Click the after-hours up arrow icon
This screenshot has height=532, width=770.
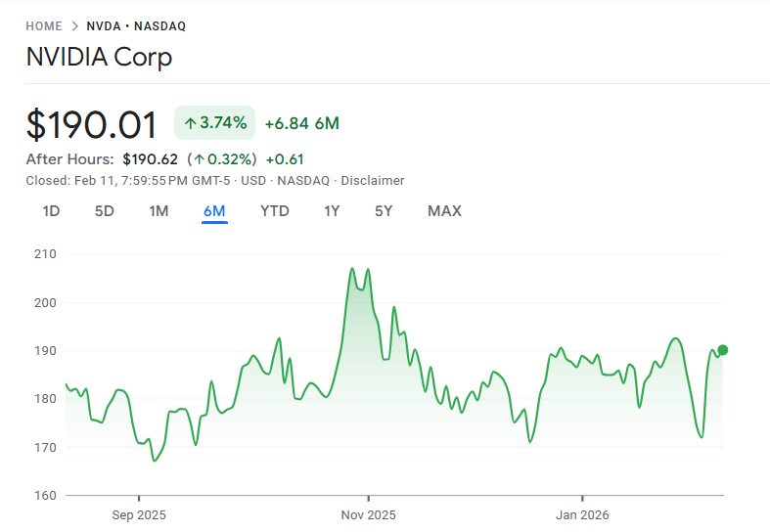point(199,159)
